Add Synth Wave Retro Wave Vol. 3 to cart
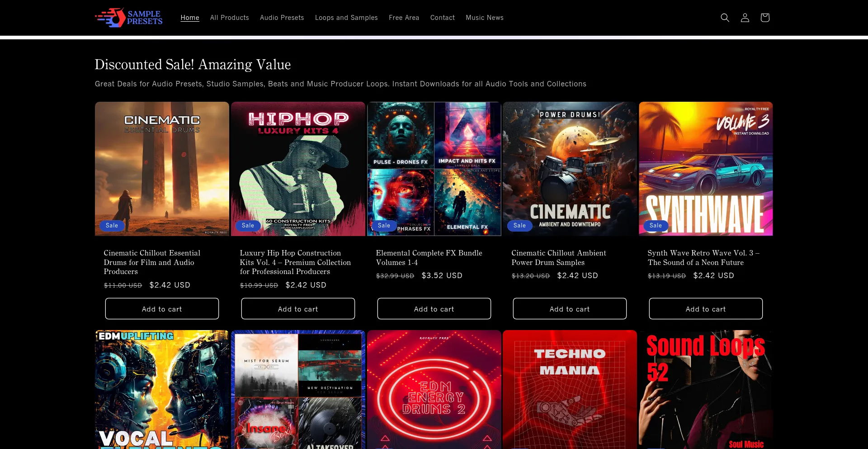Screen dimensions: 868x449 click(x=706, y=309)
